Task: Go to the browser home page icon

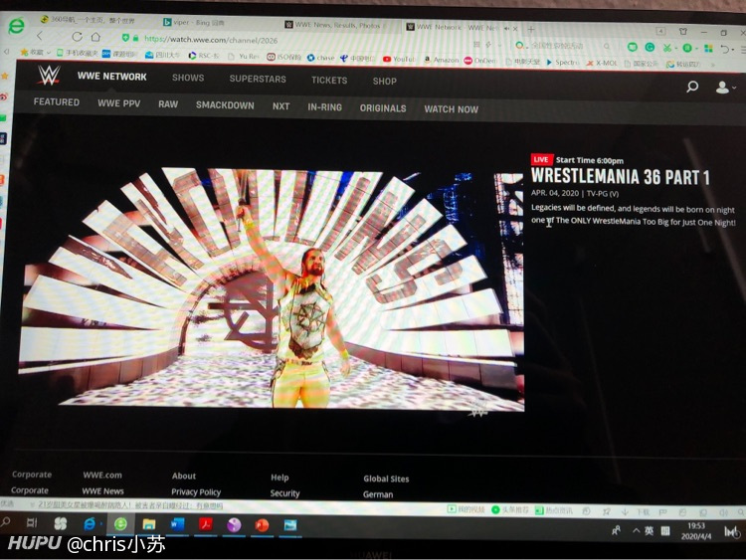Action: pyautogui.click(x=95, y=37)
